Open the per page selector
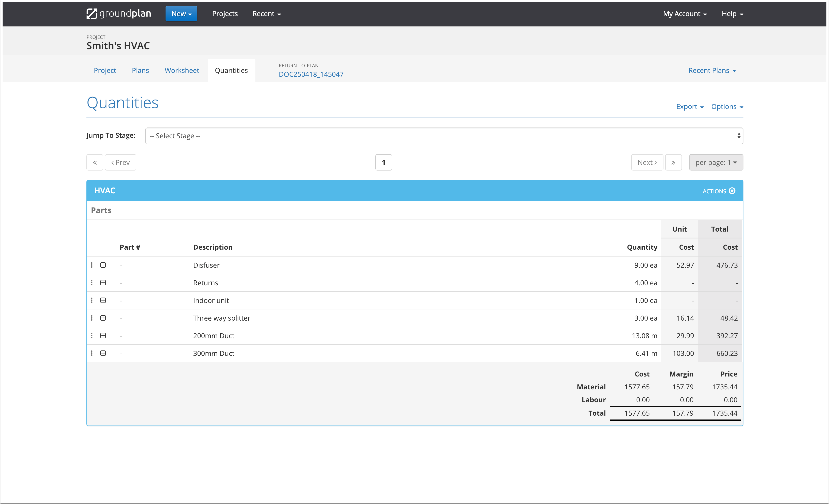The height and width of the screenshot is (504, 829). pos(716,162)
